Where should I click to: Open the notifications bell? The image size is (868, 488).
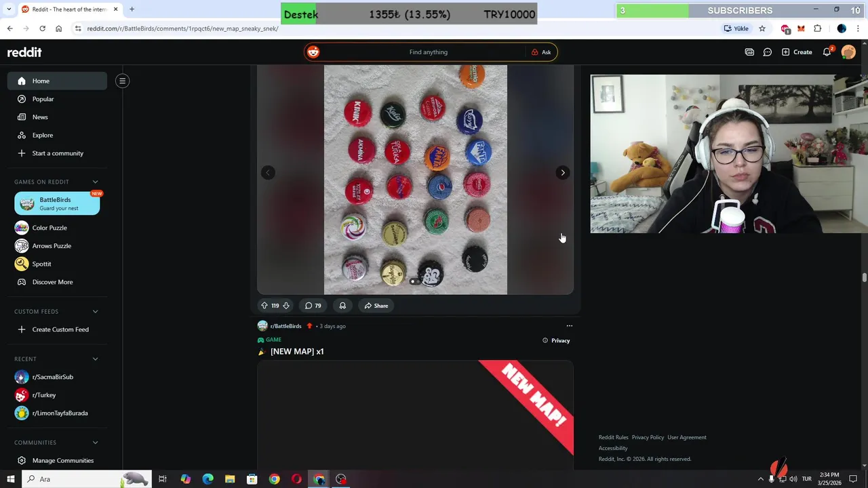(827, 52)
